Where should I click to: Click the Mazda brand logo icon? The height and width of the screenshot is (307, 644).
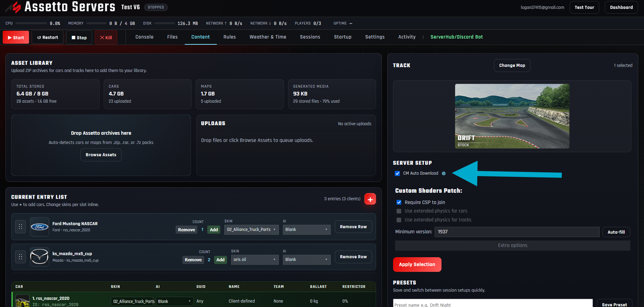[x=40, y=257]
